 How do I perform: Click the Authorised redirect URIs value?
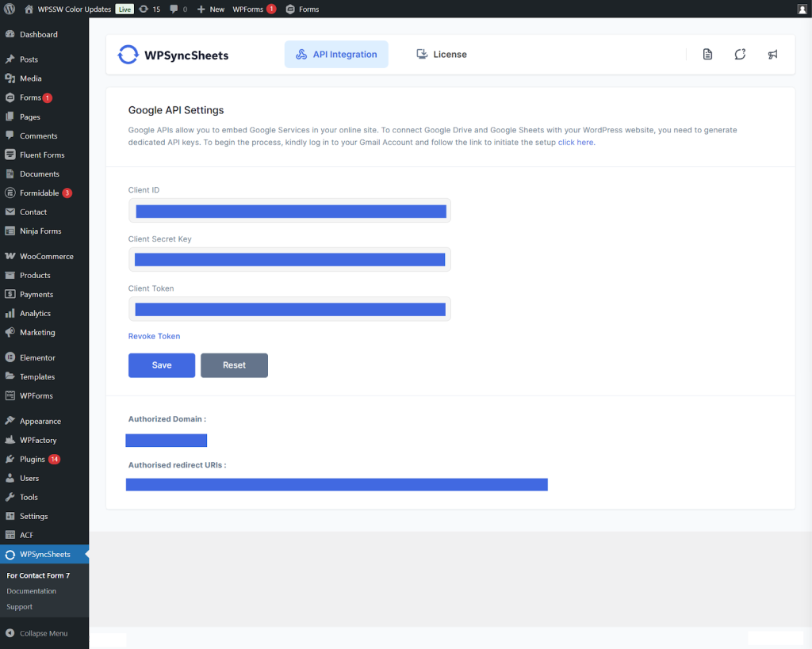pos(336,484)
